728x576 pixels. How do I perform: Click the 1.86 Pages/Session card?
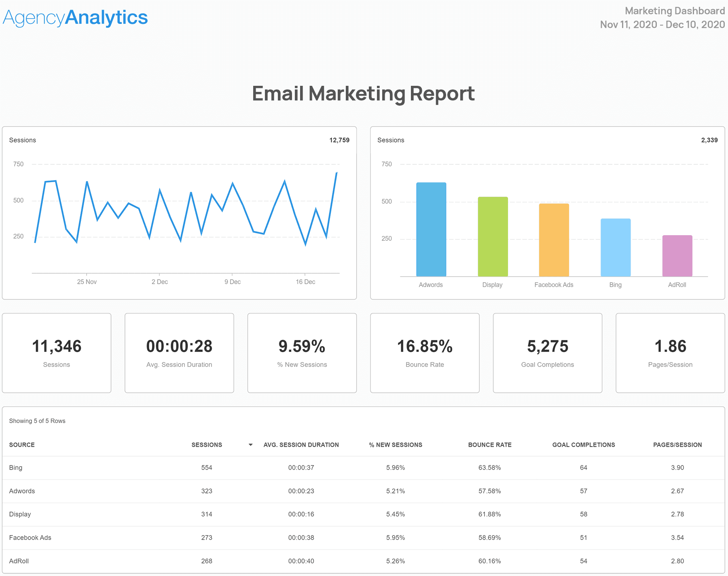click(x=670, y=353)
